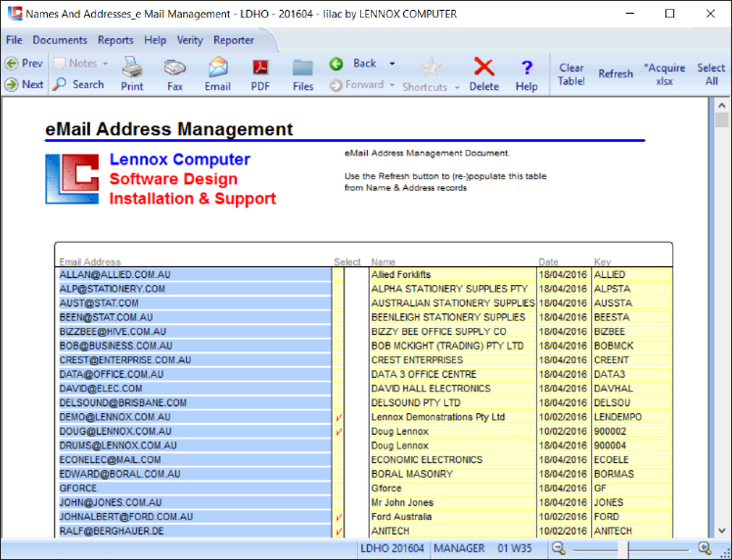Open the Reports menu
The width and height of the screenshot is (732, 560).
[x=115, y=40]
